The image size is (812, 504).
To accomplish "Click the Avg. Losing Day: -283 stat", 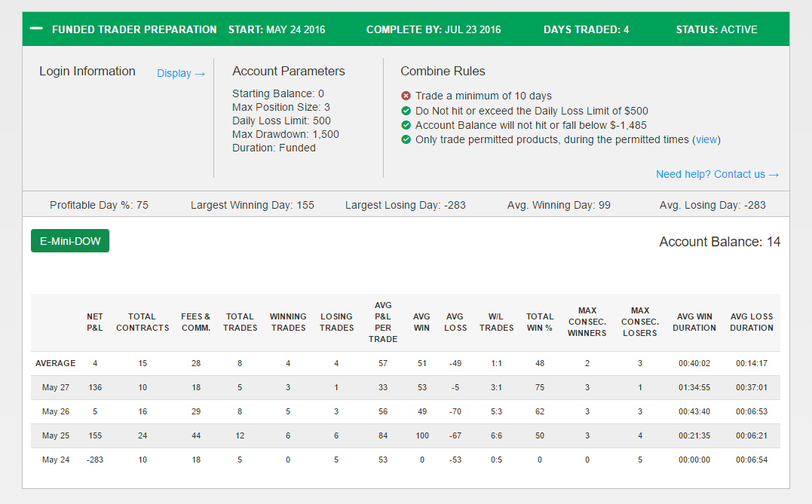I will [x=712, y=205].
